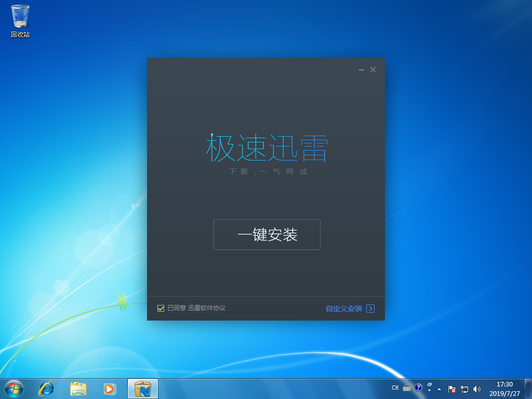
Task: Expand custom install via arrow icon
Action: coord(370,309)
